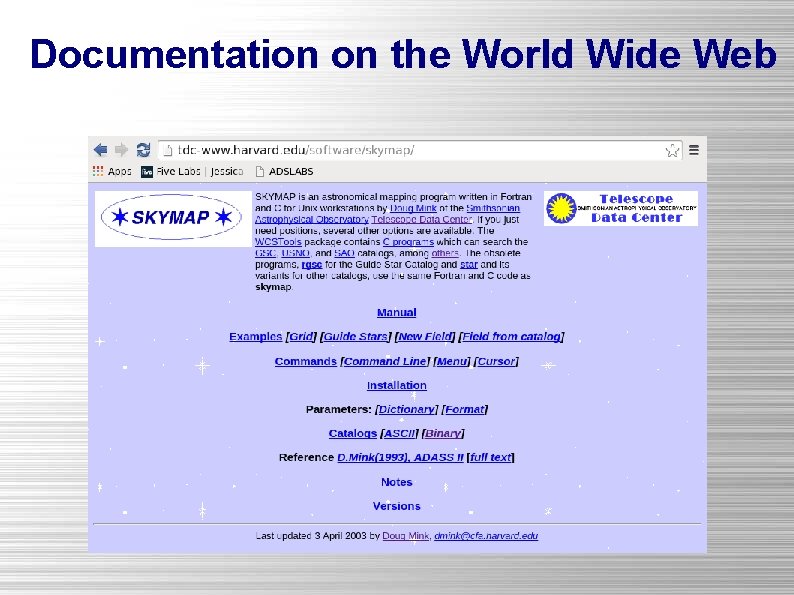This screenshot has width=794, height=595.
Task: Open the WCSTools link
Action: point(278,242)
